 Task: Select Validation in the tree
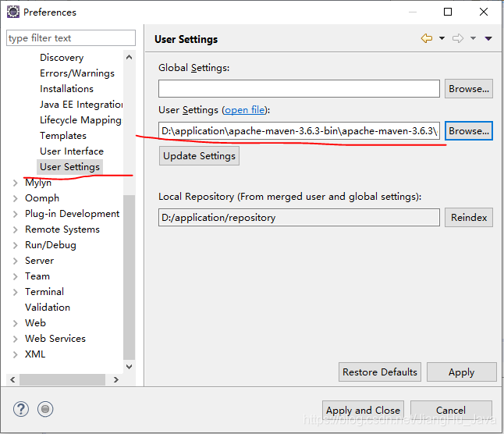click(48, 308)
